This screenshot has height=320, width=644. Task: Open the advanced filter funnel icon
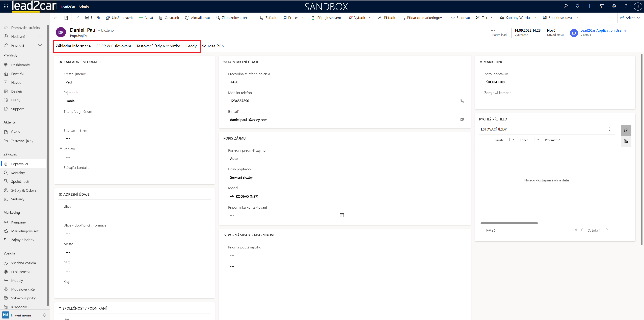coord(602,7)
